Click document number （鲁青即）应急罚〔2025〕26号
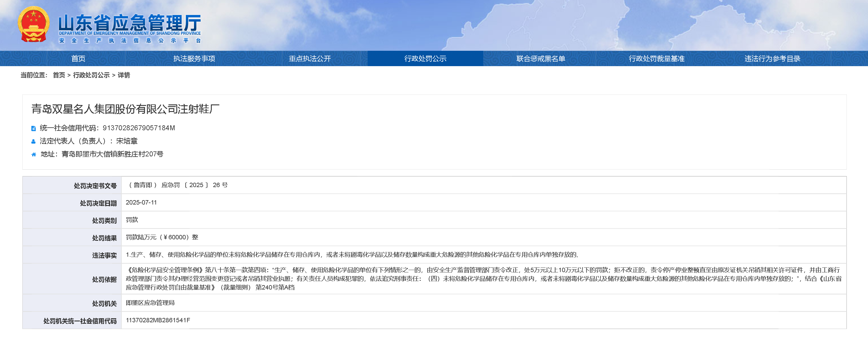The width and height of the screenshot is (868, 351). coord(177,185)
